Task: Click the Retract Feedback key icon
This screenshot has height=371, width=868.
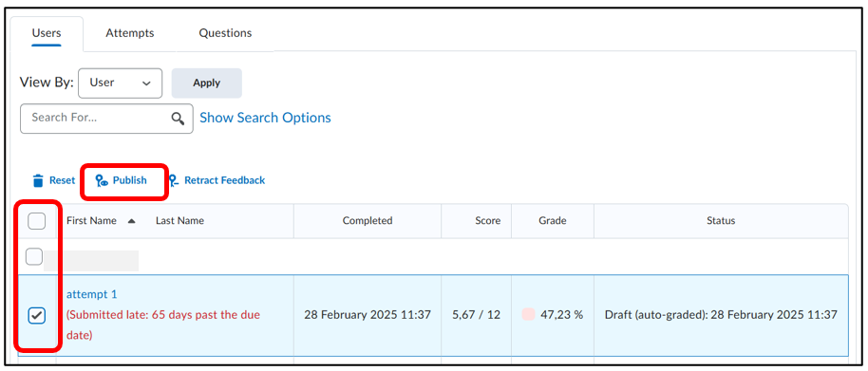Action: 174,181
